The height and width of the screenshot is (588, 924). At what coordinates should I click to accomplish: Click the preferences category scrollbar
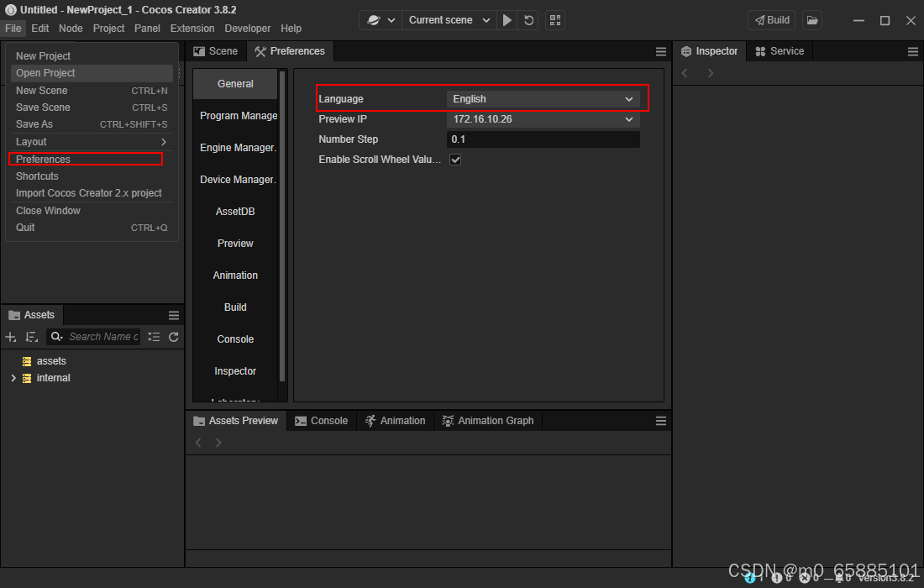tap(282, 226)
